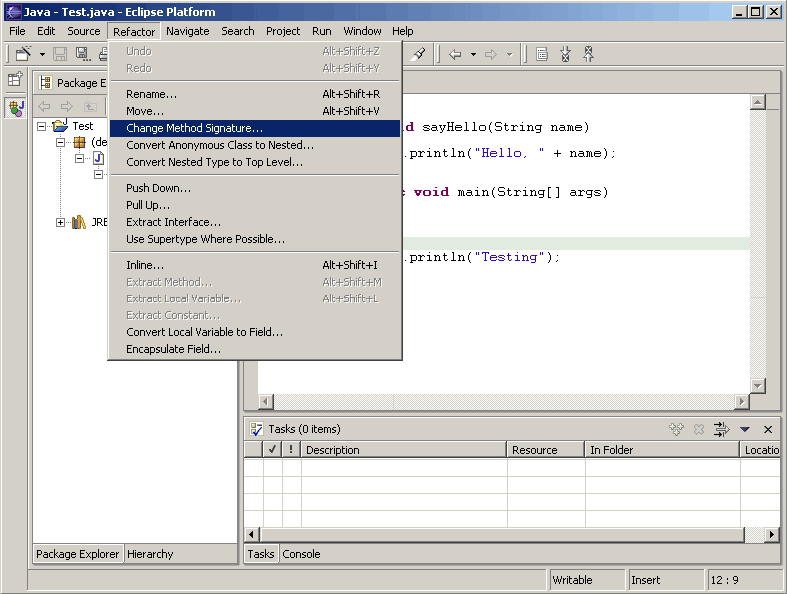Open the Search menu

(x=238, y=31)
